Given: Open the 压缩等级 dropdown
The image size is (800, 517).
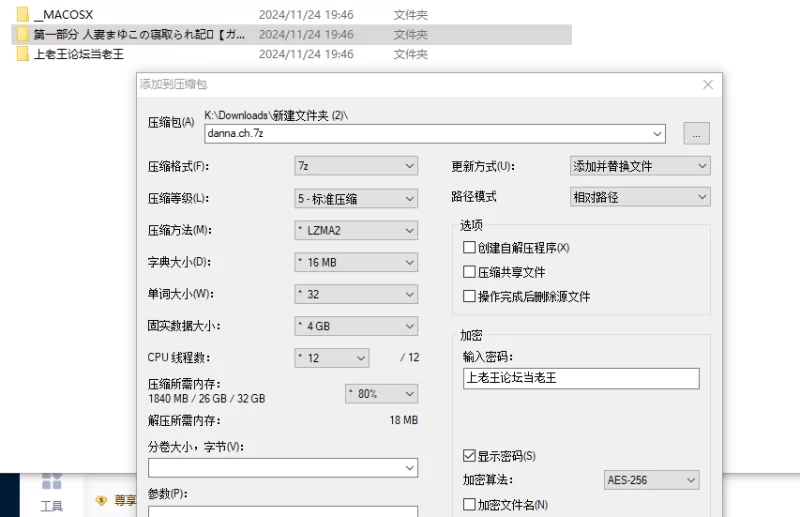Looking at the screenshot, I should pos(356,199).
